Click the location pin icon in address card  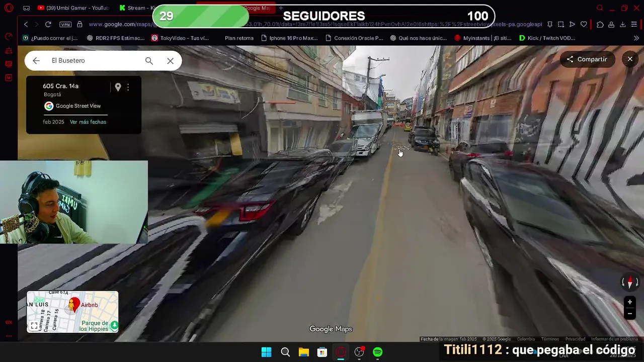[118, 87]
